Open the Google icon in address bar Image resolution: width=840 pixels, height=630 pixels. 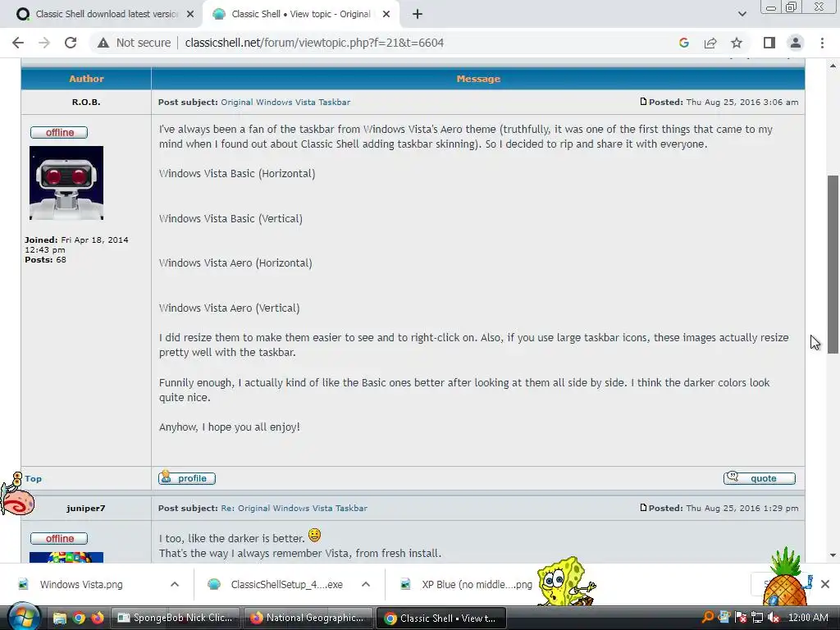click(683, 43)
